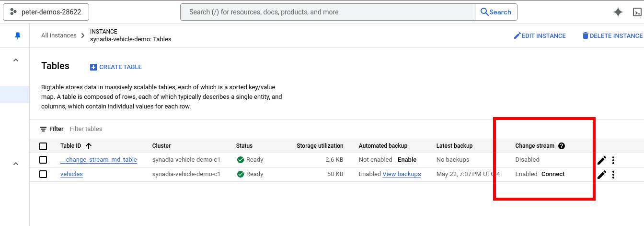Click Enable for automated backup
This screenshot has height=226, width=644.
click(407, 160)
